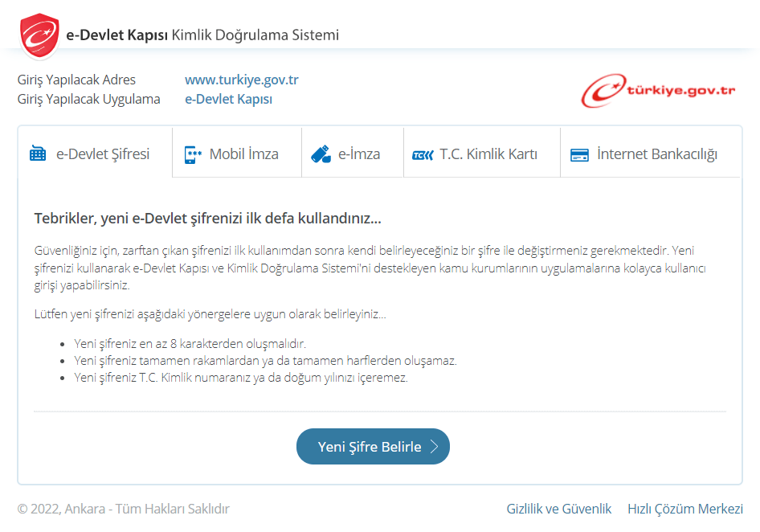
Task: Click the e-Devlet red shield logo
Action: tap(39, 35)
